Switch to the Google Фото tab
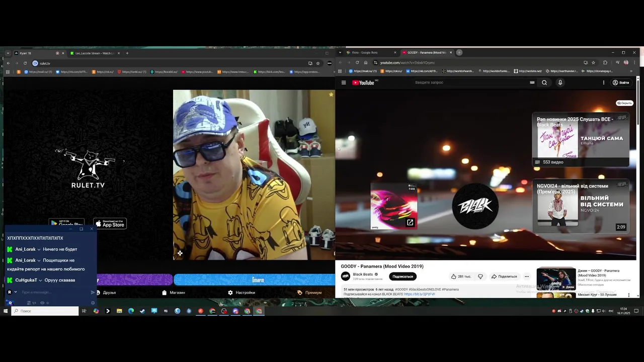This screenshot has width=644, height=362. coord(371,52)
